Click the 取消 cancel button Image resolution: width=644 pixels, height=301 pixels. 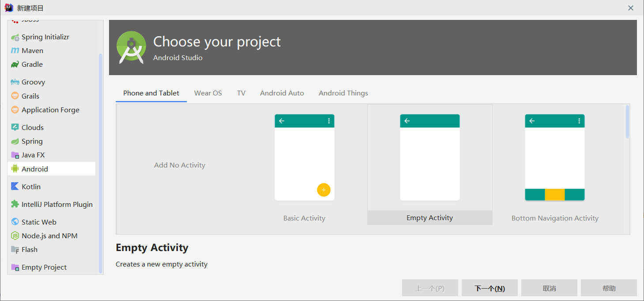[550, 288]
